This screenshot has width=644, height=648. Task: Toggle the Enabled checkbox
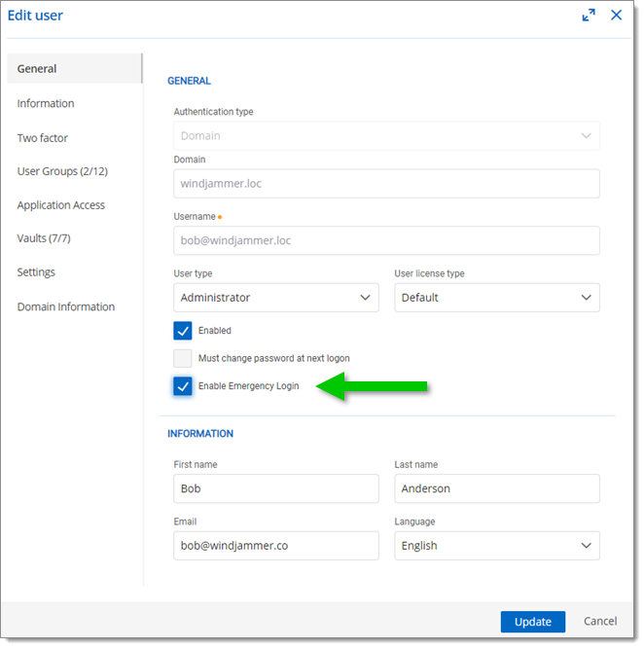(183, 331)
